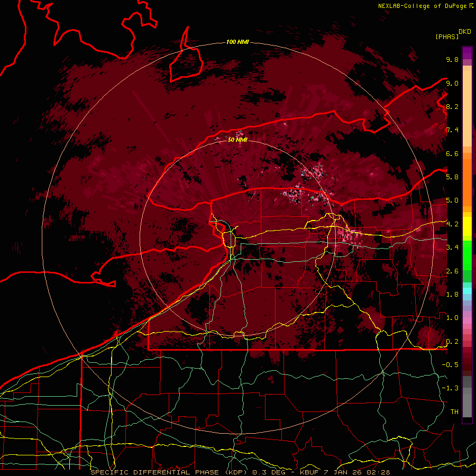The image size is (476, 476).
Task: Click the 5.0 scale value
Action: coord(452,200)
